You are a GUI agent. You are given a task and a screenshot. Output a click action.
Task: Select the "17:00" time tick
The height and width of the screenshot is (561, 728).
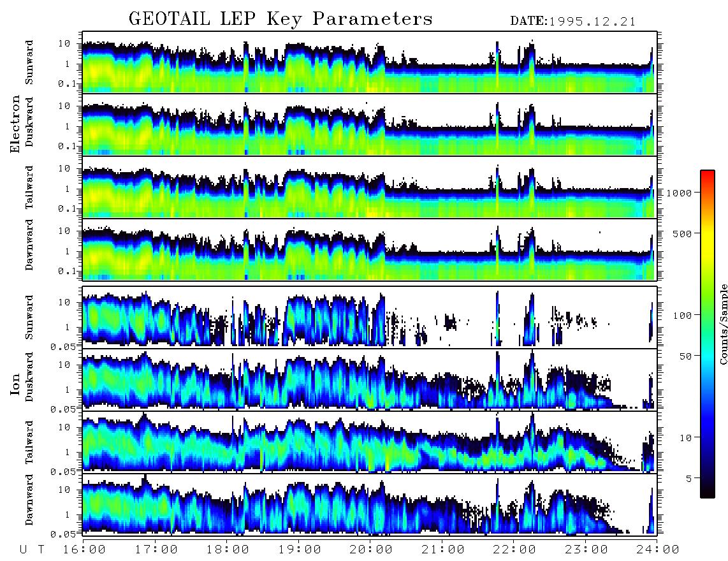[156, 550]
